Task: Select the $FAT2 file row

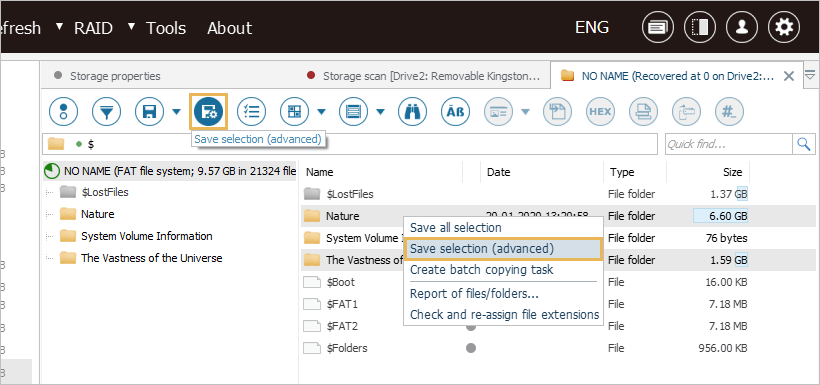Action: point(557,326)
